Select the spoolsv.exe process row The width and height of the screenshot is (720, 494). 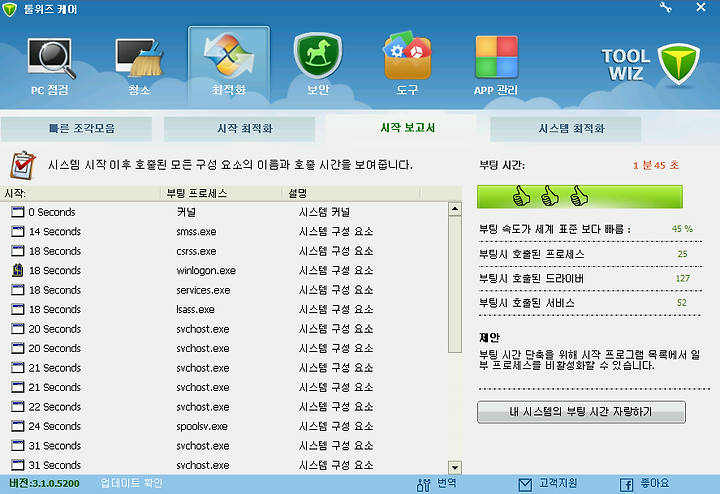225,426
